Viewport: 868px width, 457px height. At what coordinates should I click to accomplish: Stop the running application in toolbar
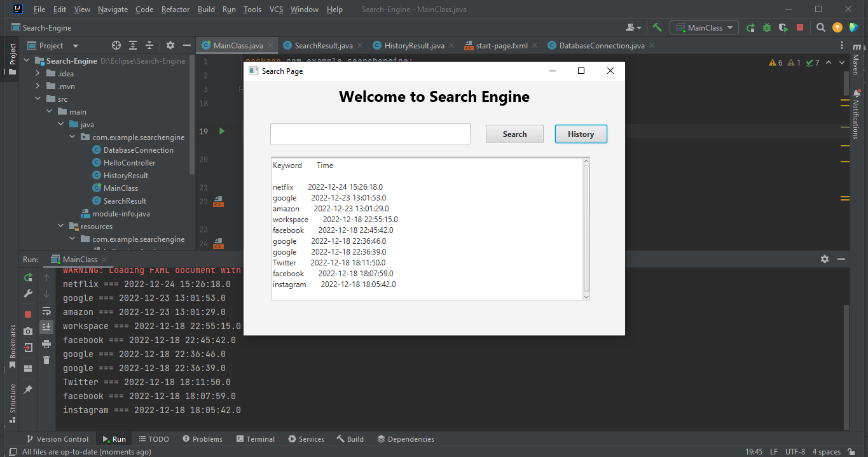point(800,27)
